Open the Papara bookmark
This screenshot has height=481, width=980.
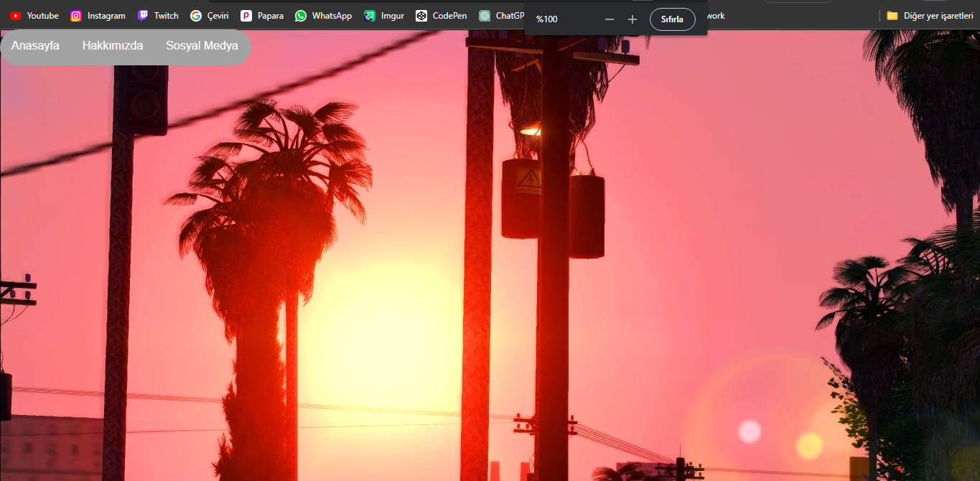tap(262, 15)
